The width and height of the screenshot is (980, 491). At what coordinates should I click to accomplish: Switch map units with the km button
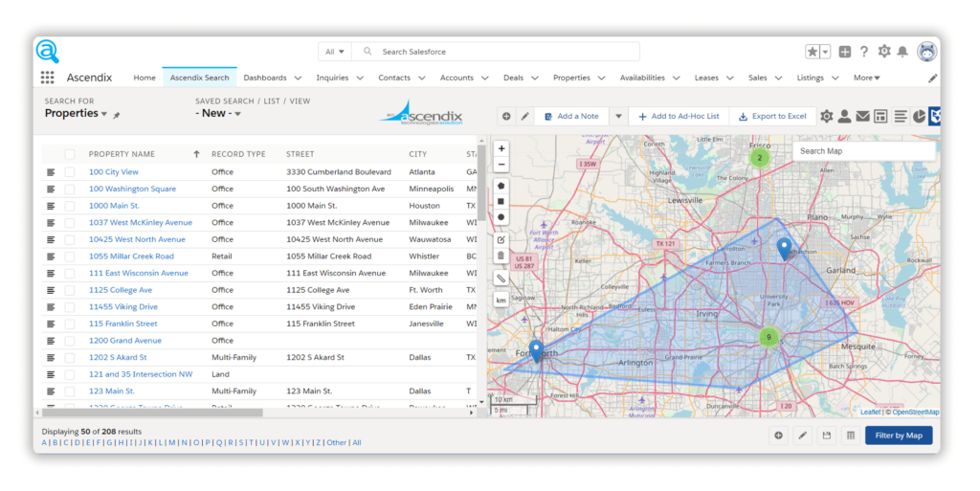[501, 301]
